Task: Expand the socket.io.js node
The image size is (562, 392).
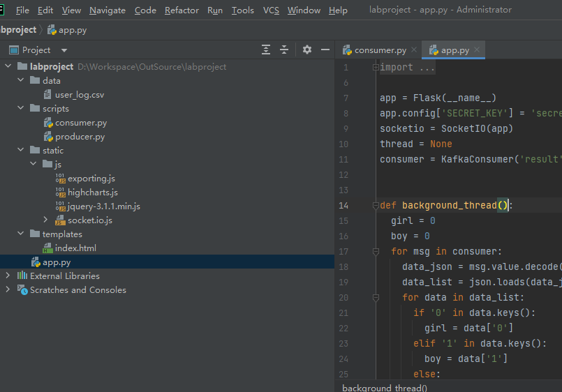Action: pos(45,220)
